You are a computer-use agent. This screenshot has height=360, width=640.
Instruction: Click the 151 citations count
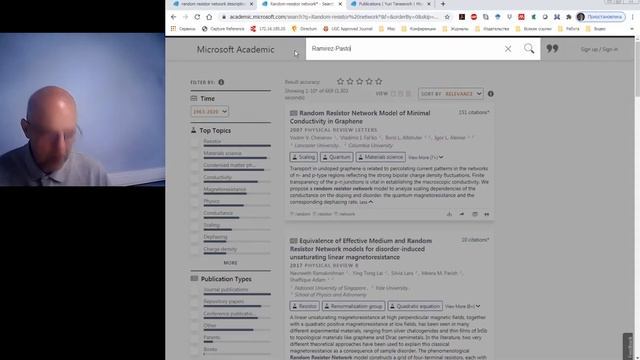click(x=473, y=112)
